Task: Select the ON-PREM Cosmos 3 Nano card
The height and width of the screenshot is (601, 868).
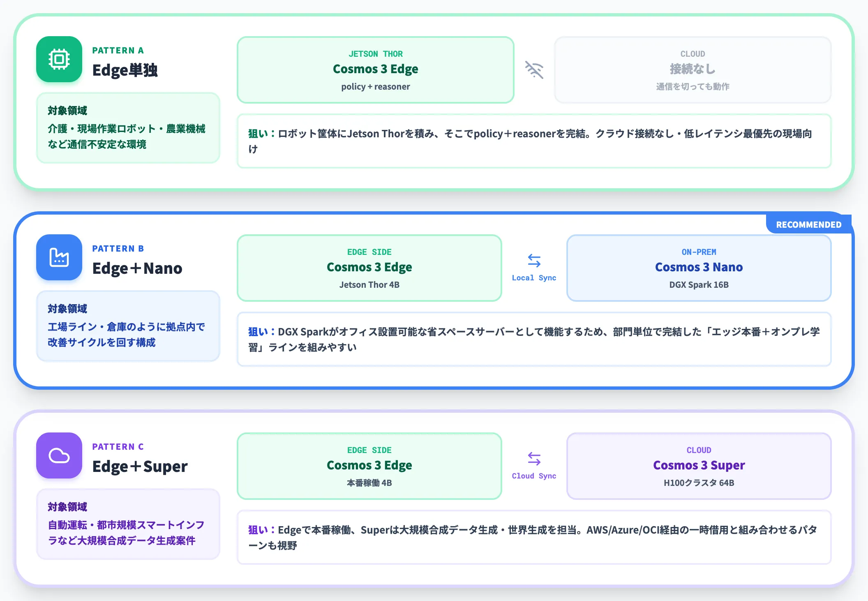Action: (699, 268)
